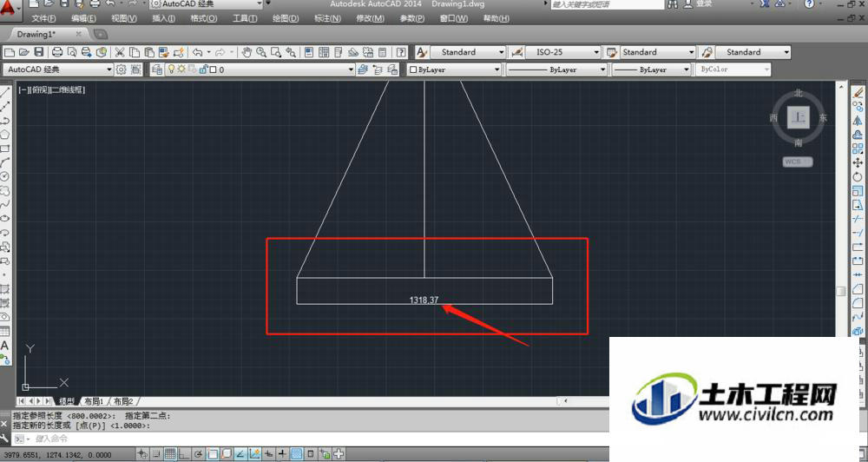Click the New drawing icon

point(9,52)
